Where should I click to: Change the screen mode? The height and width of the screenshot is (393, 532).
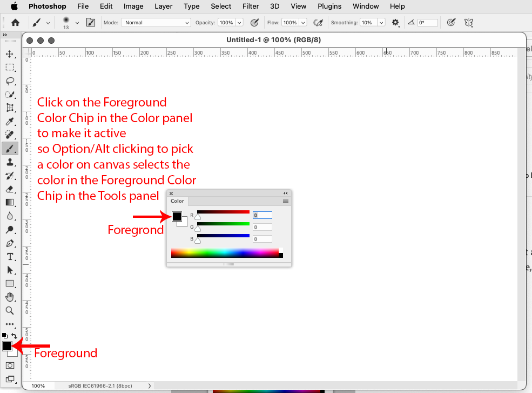10,379
